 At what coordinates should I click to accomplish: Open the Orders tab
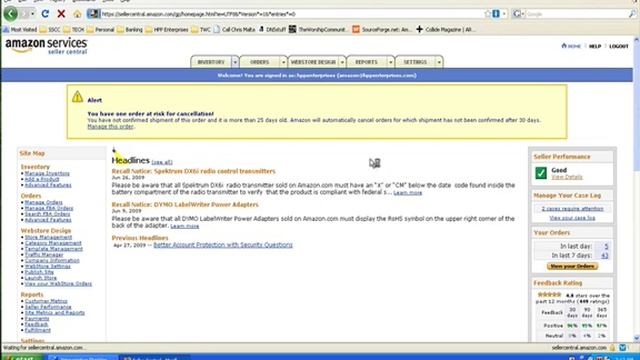pos(260,62)
